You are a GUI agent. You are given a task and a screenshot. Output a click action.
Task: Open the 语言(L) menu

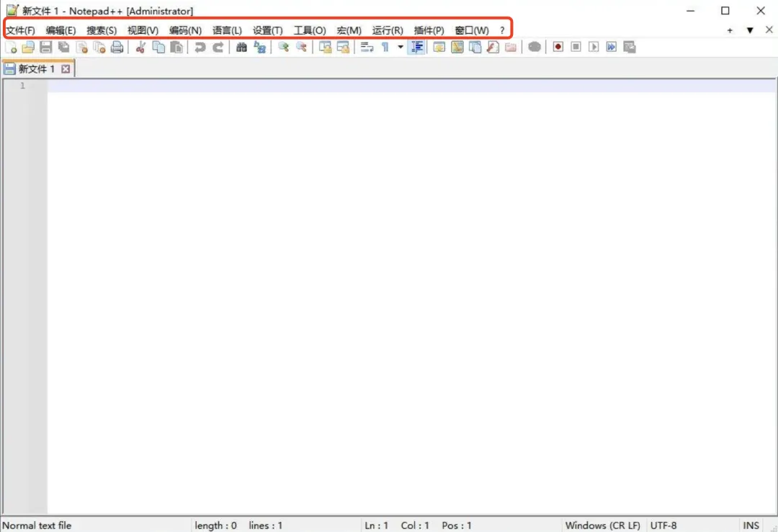click(227, 30)
